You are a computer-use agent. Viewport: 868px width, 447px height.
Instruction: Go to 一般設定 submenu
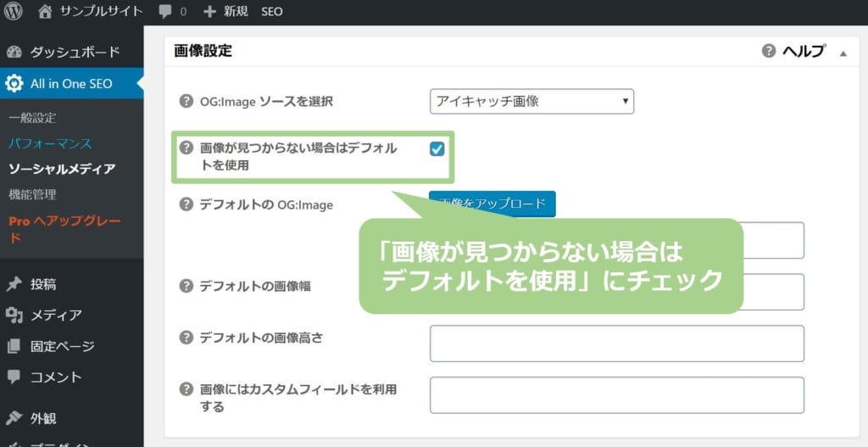[x=32, y=118]
